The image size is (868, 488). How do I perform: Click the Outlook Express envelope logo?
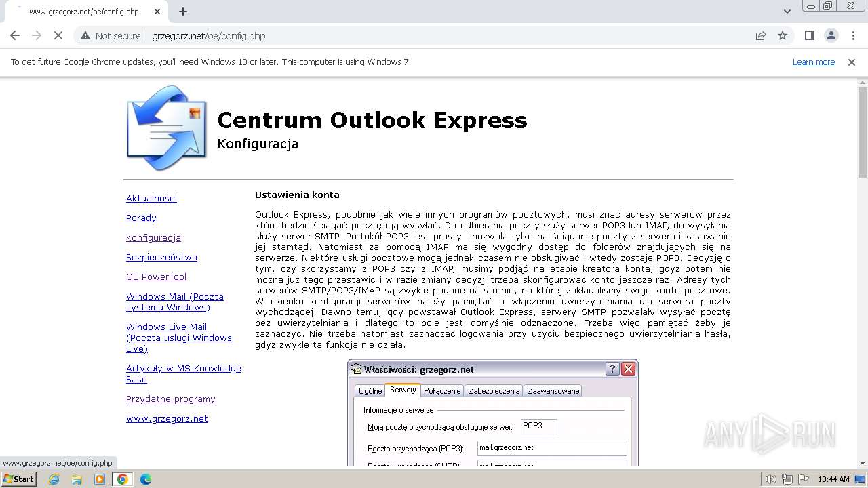(166, 127)
